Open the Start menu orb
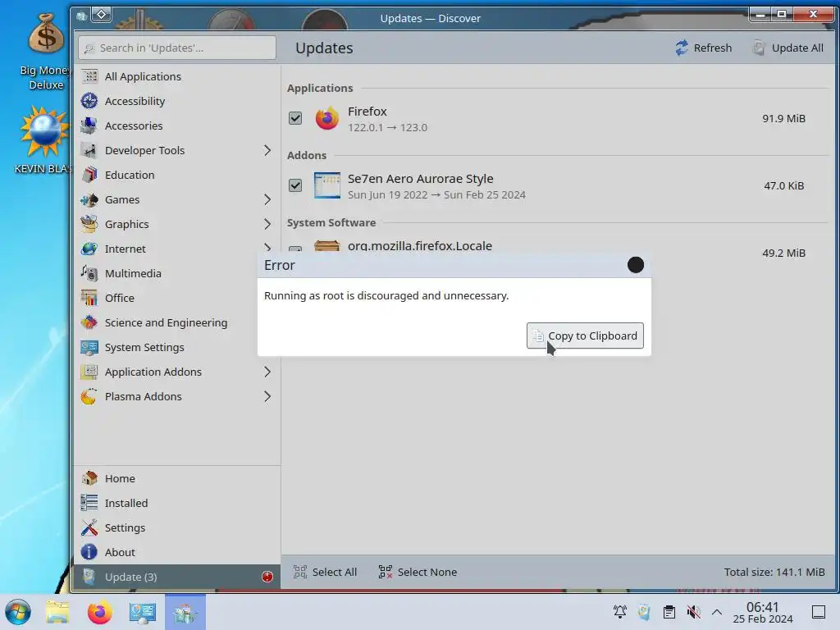The width and height of the screenshot is (840, 630). [18, 612]
